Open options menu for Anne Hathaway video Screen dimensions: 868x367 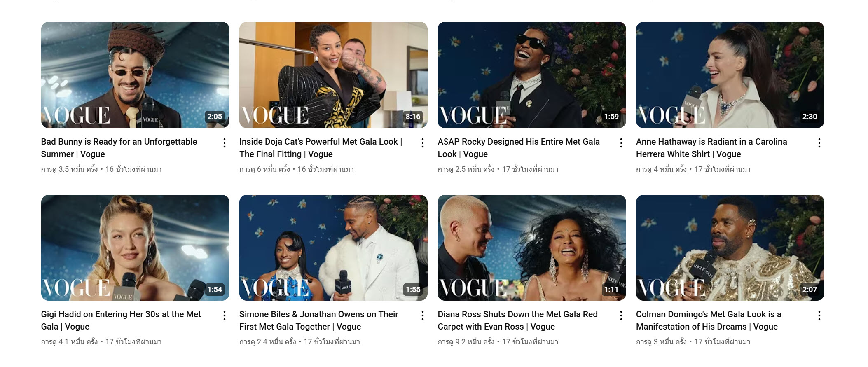coord(819,143)
